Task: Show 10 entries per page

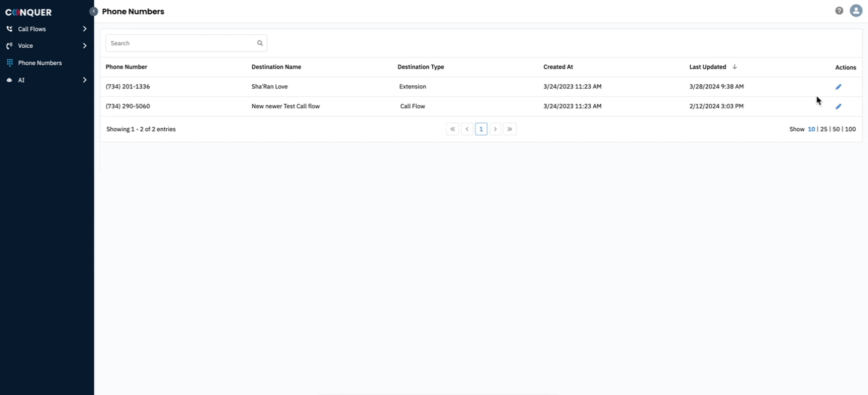Action: tap(811, 129)
